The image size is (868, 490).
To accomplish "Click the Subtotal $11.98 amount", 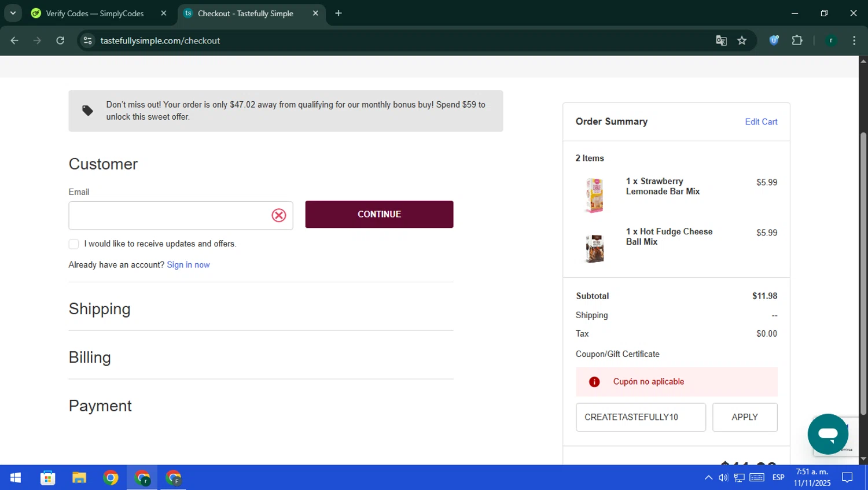I will pyautogui.click(x=764, y=296).
